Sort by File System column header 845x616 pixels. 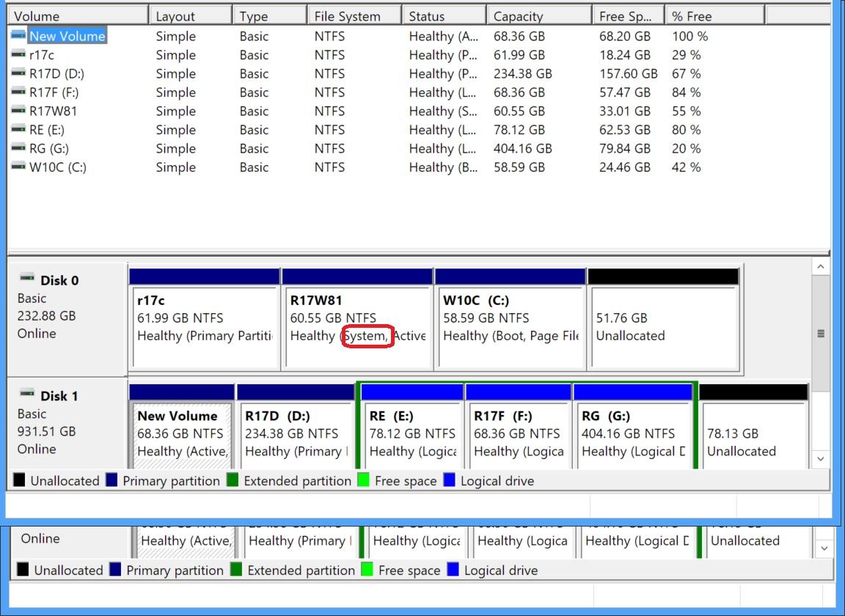click(354, 16)
